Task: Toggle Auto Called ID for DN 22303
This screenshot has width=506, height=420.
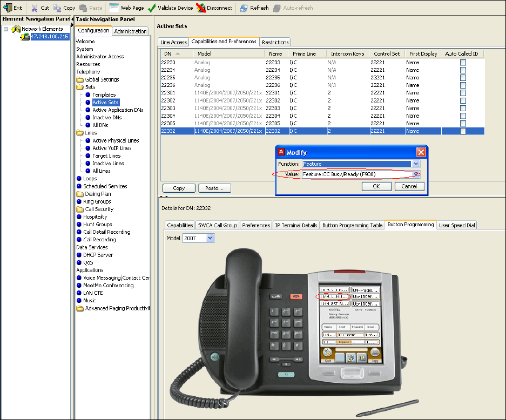Action: [463, 108]
